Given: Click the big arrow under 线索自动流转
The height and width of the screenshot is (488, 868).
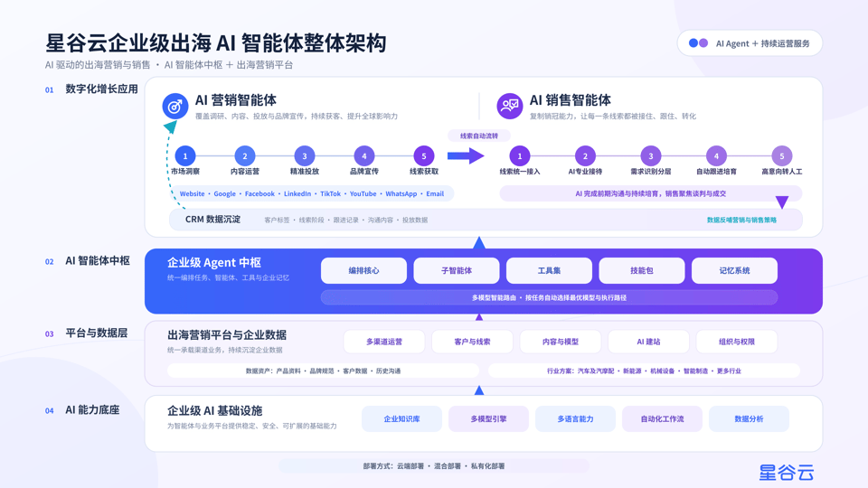Looking at the screenshot, I should click(x=466, y=156).
